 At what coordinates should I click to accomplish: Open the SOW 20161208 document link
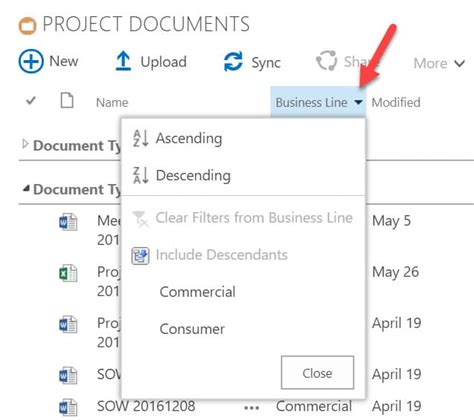(146, 406)
